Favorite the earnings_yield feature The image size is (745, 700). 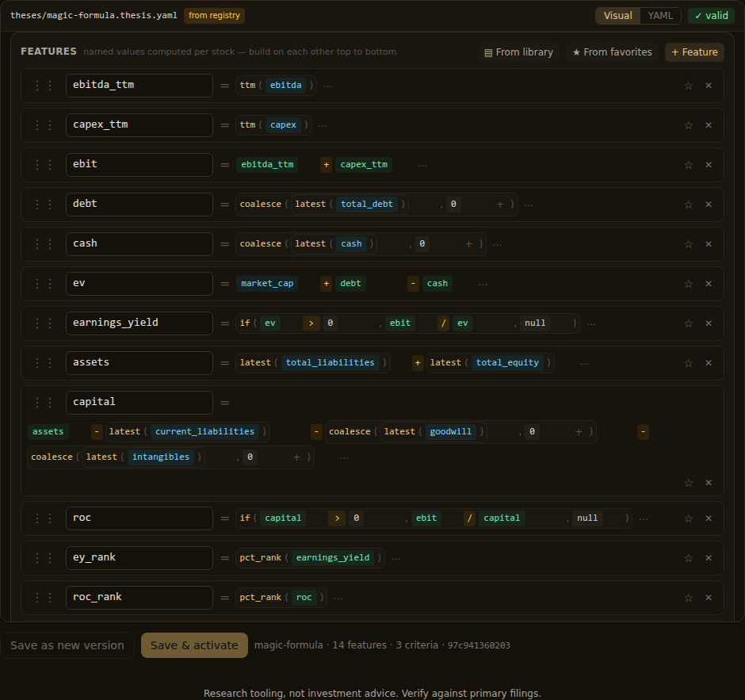point(688,323)
